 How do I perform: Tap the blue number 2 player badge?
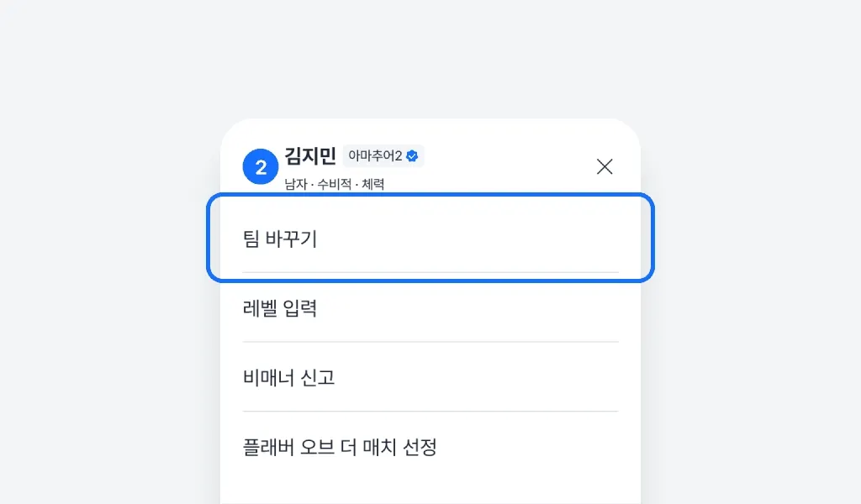(261, 166)
